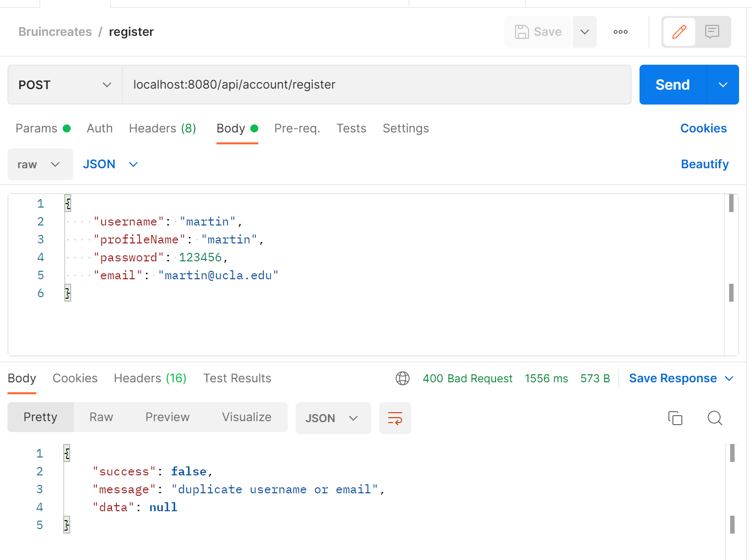Open the raw body type dropdown
752x560 pixels.
click(40, 164)
